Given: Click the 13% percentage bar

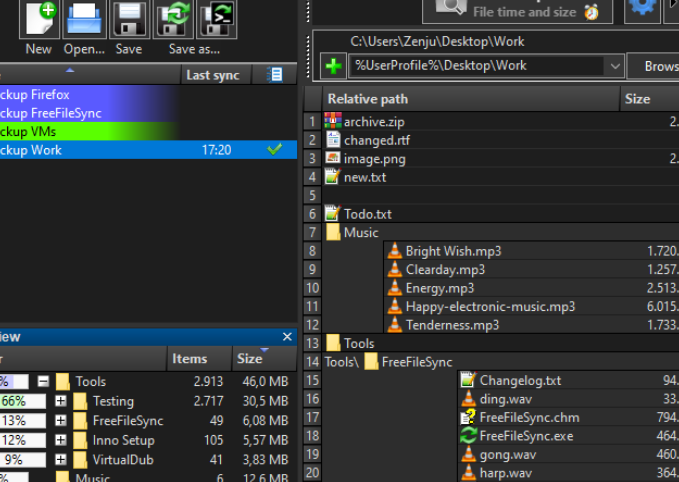Looking at the screenshot, I should (x=23, y=421).
